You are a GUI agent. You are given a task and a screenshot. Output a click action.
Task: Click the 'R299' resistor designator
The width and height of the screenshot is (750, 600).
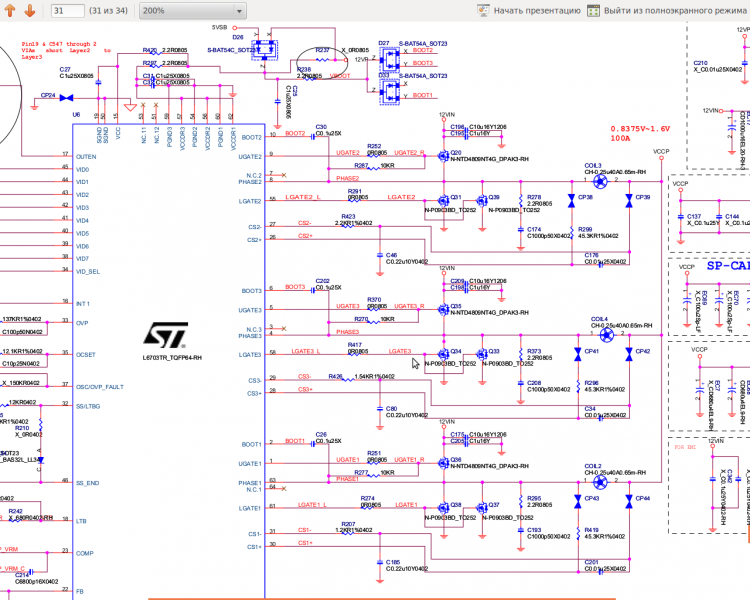point(585,229)
